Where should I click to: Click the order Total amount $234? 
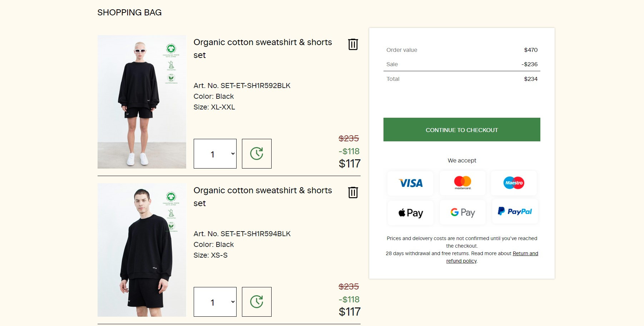pyautogui.click(x=530, y=79)
